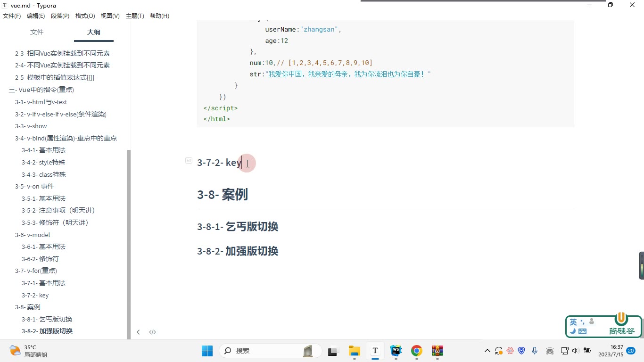Select outline item 3-8-2- 加强版切换

coord(47,331)
